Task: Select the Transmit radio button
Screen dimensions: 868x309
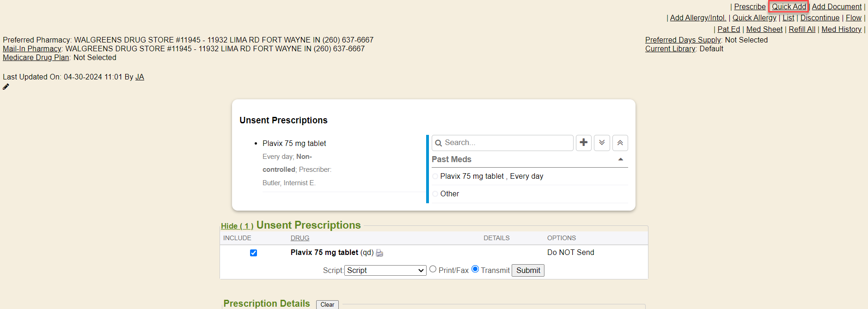Action: (x=475, y=269)
